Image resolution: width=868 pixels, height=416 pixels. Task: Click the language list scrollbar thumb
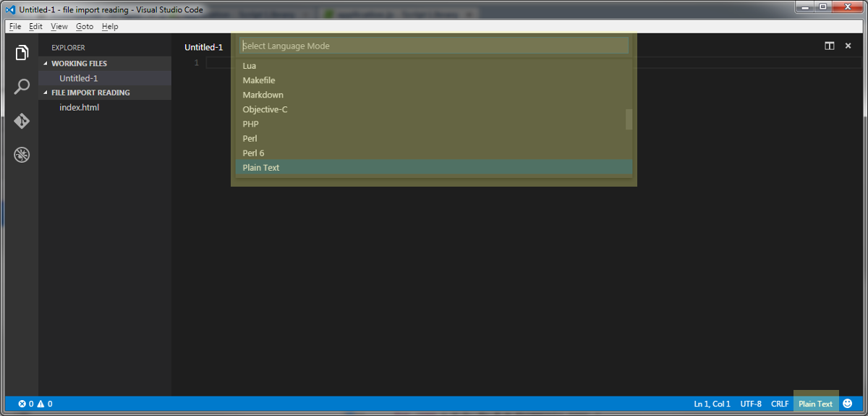click(629, 119)
